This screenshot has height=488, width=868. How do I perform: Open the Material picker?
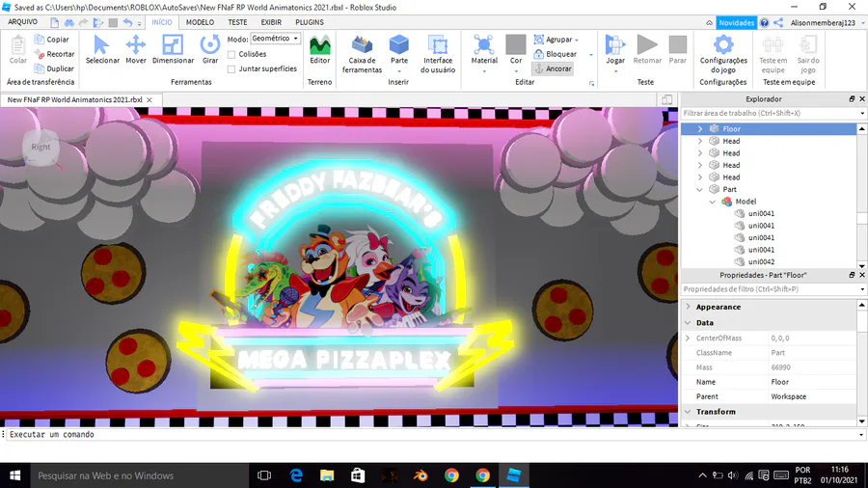tap(484, 54)
